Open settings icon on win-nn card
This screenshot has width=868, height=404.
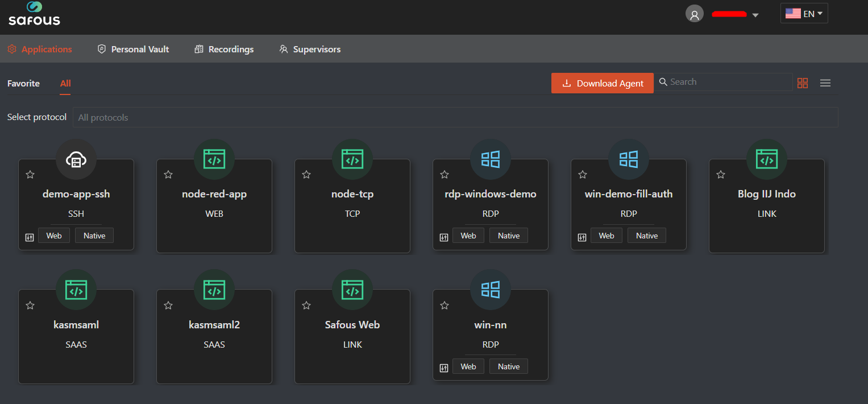tap(444, 368)
